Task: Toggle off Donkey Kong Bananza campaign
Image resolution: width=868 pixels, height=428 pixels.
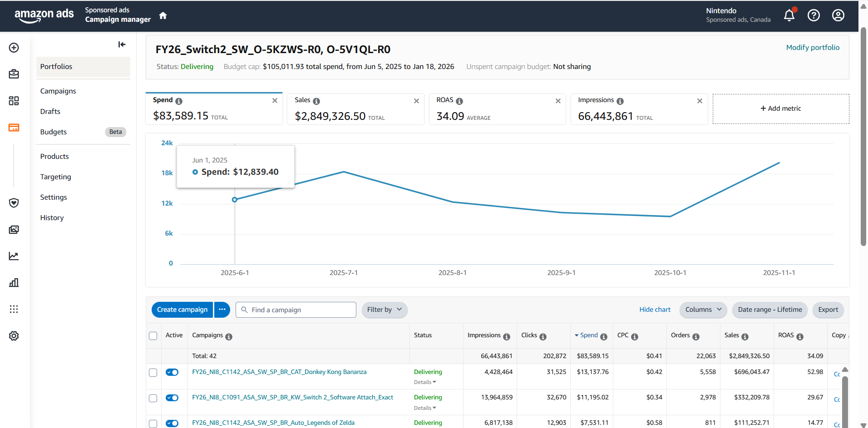Action: 172,372
